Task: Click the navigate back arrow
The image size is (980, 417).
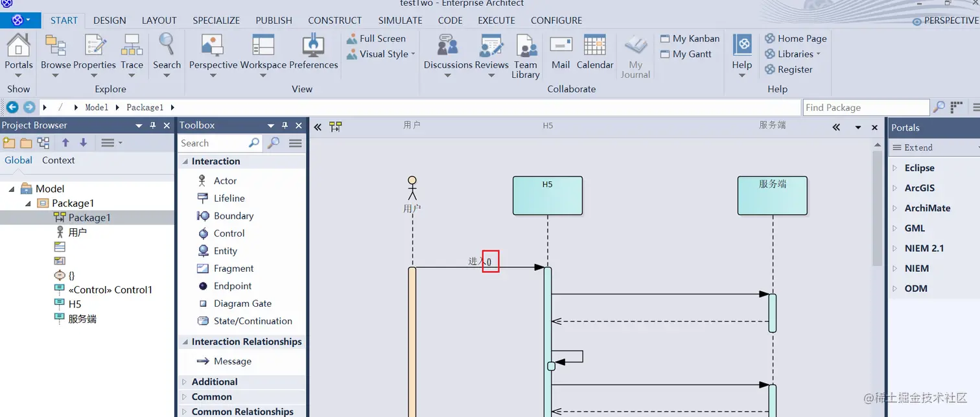Action: pyautogui.click(x=12, y=107)
